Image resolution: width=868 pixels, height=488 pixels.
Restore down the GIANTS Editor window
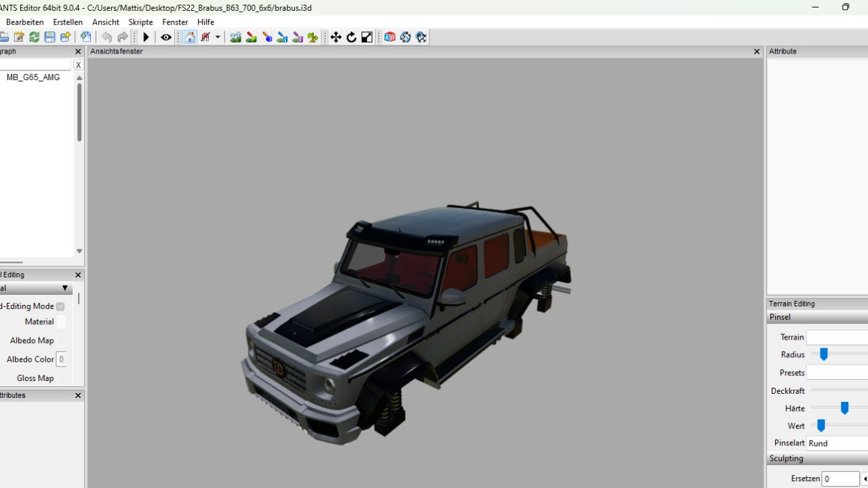coord(845,7)
